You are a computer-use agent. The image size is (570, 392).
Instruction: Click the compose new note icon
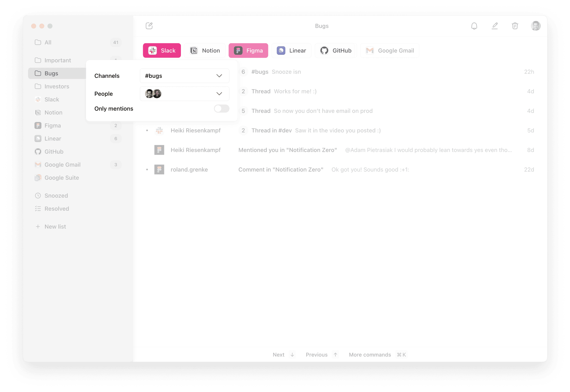pos(149,26)
